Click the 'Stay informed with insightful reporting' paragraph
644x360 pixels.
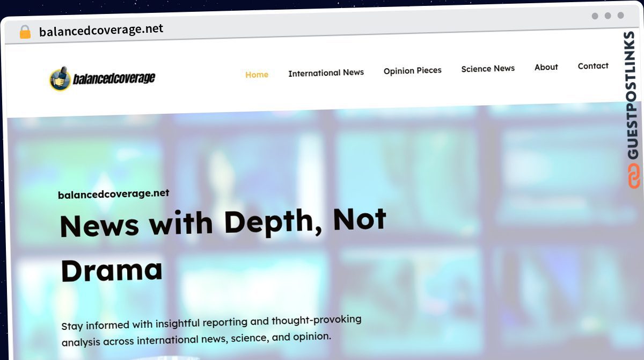pos(211,330)
